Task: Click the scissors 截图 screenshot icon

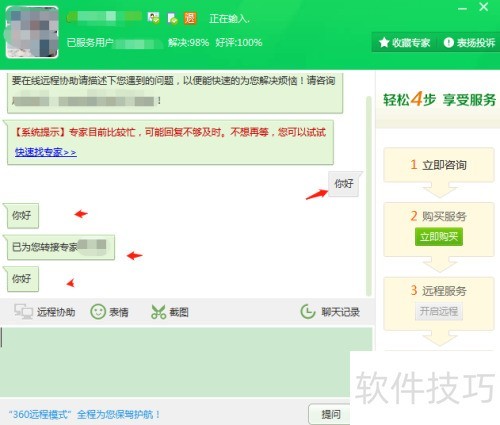Action: pos(158,312)
